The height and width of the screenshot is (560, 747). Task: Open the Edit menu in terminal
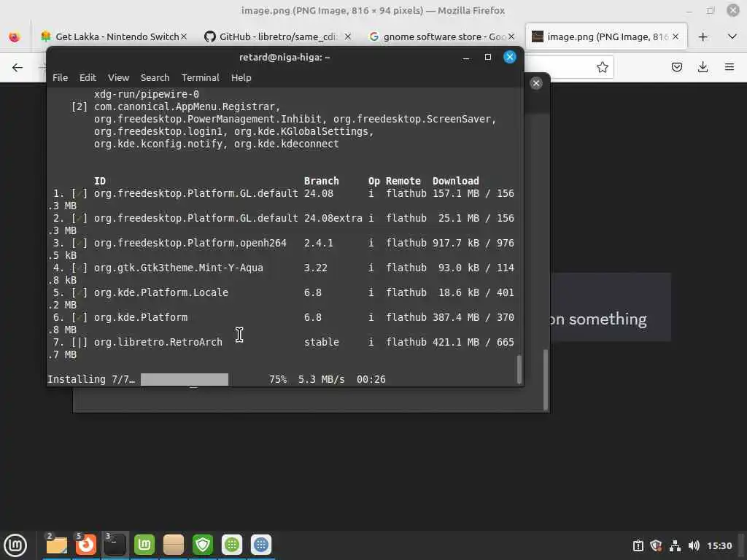88,77
